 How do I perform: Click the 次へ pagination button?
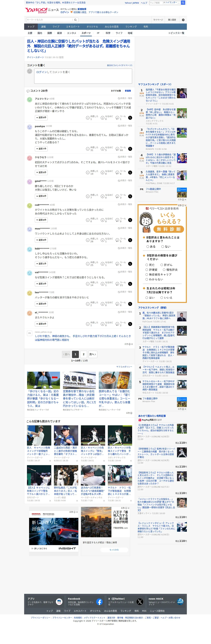(92, 354)
